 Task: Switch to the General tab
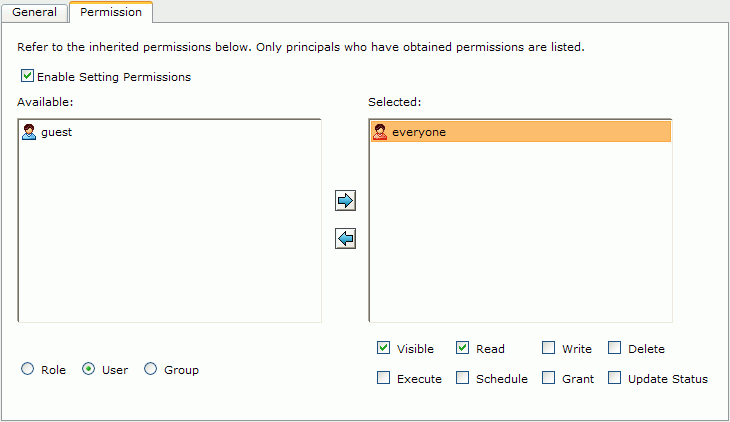pos(34,12)
